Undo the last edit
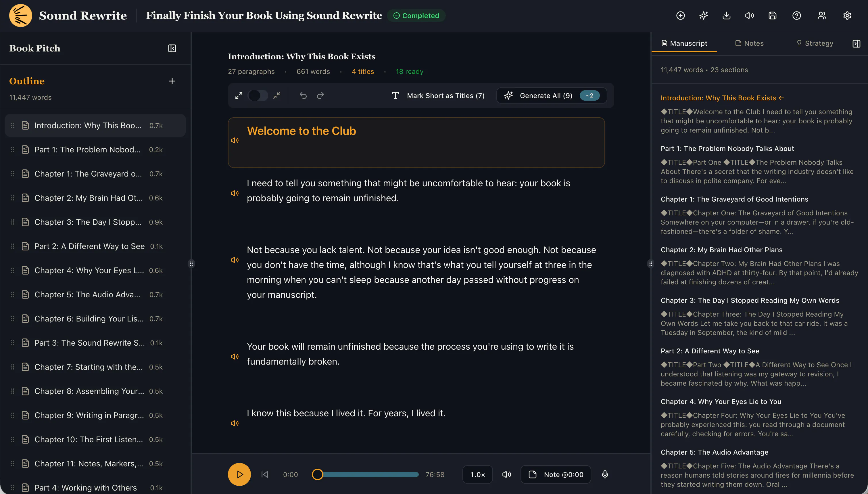 (303, 96)
